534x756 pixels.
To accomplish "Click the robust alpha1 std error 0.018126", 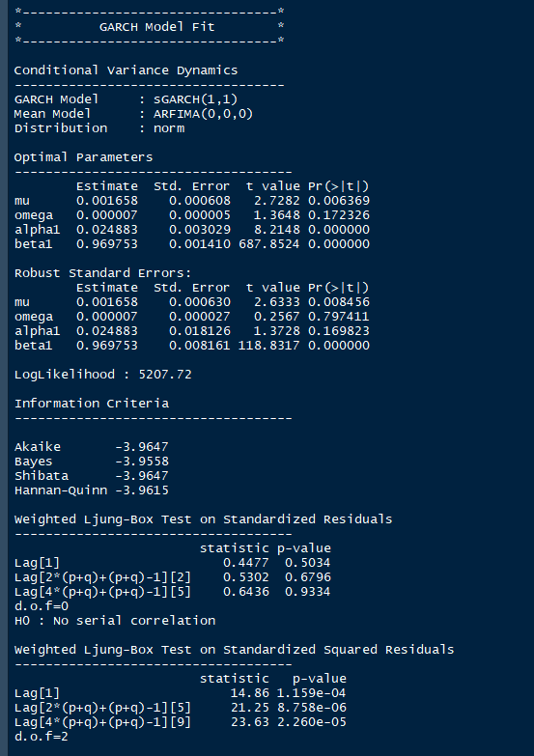I will coord(200,331).
